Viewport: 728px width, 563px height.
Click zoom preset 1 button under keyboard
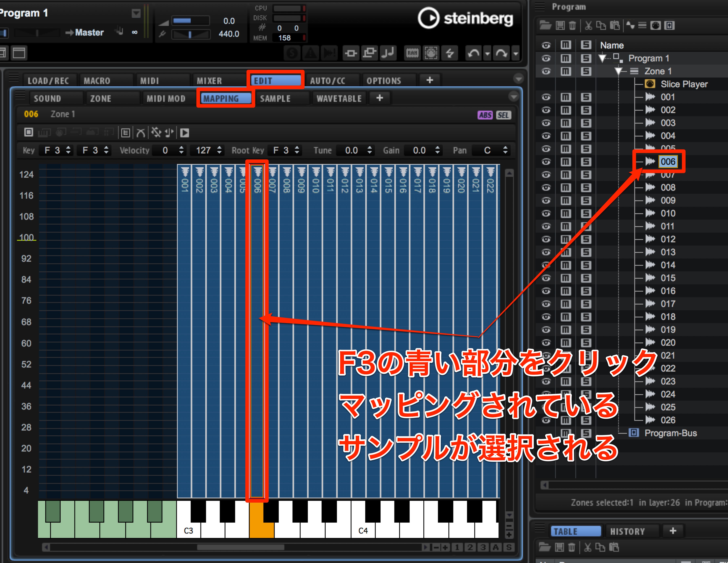pyautogui.click(x=457, y=547)
